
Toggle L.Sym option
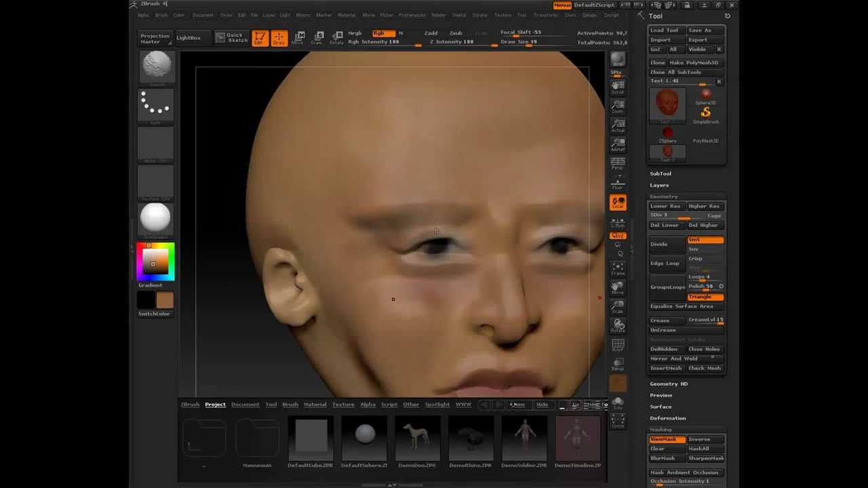618,222
